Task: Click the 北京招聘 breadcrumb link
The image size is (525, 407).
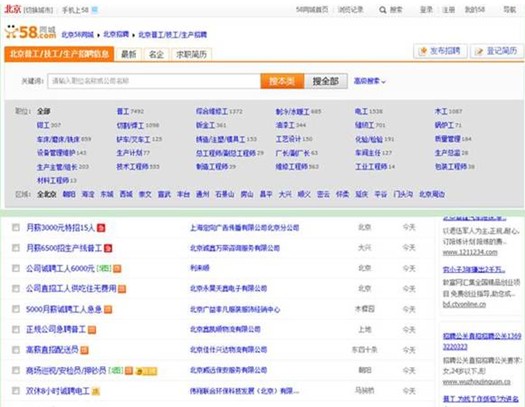Action: (116, 34)
